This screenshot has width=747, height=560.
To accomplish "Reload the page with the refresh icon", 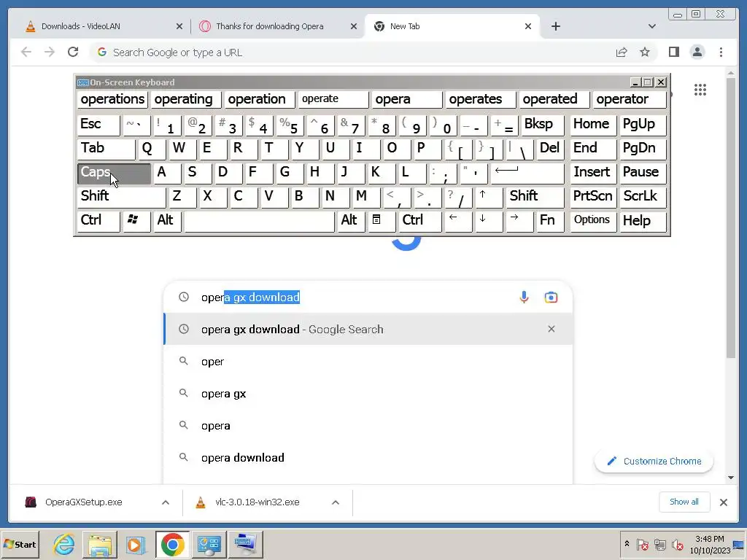I will point(73,52).
